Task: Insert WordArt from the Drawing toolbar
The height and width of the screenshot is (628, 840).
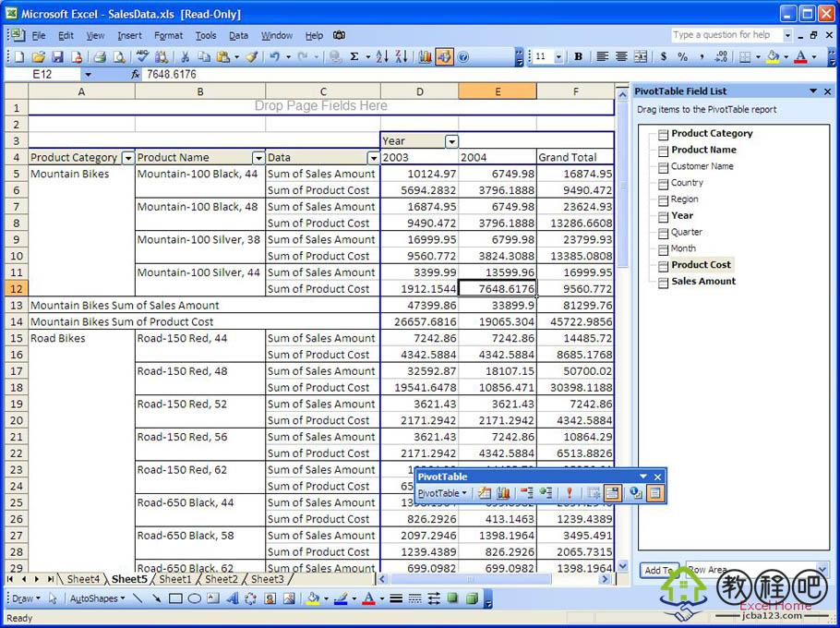Action: tap(232, 598)
